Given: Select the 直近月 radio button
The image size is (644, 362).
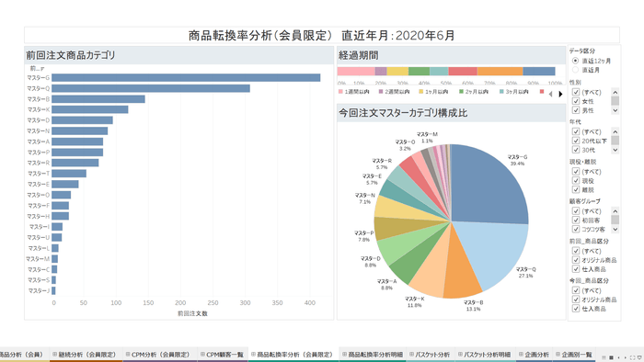Looking at the screenshot, I should (x=575, y=70).
